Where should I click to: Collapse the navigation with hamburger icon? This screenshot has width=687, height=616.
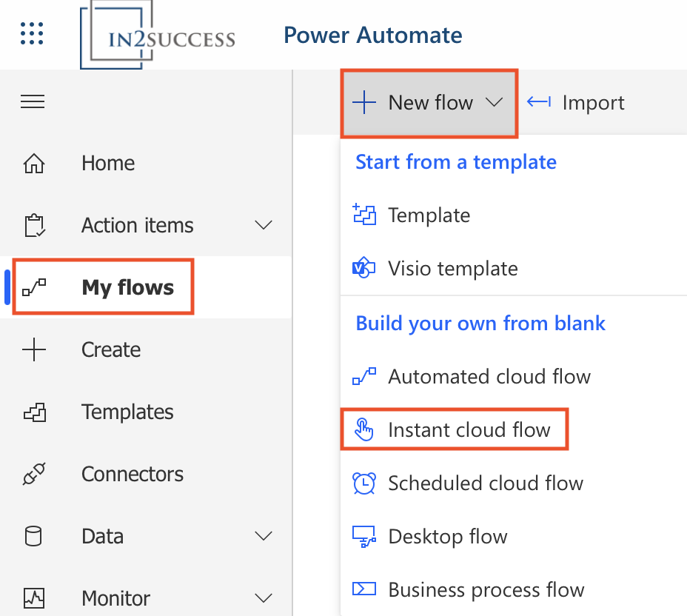pyautogui.click(x=33, y=101)
